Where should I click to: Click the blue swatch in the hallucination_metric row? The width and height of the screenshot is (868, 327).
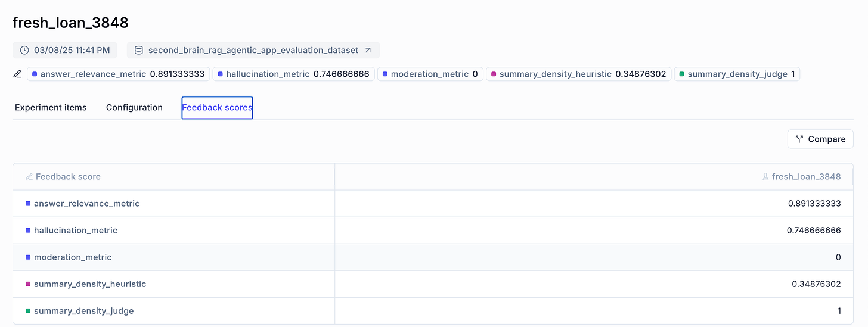pyautogui.click(x=28, y=231)
